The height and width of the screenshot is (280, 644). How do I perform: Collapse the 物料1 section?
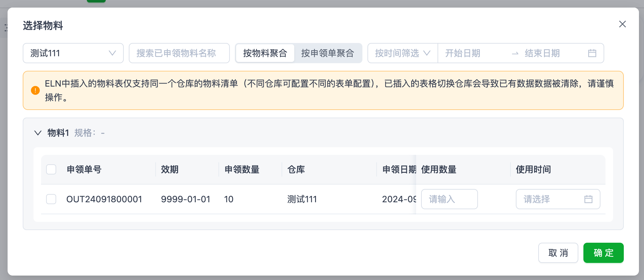38,133
